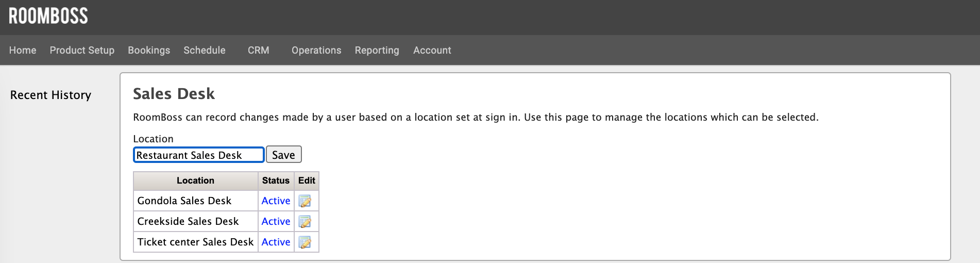The width and height of the screenshot is (980, 263).
Task: Click the edit icon for Gondola Sales Desk
Action: coord(305,201)
